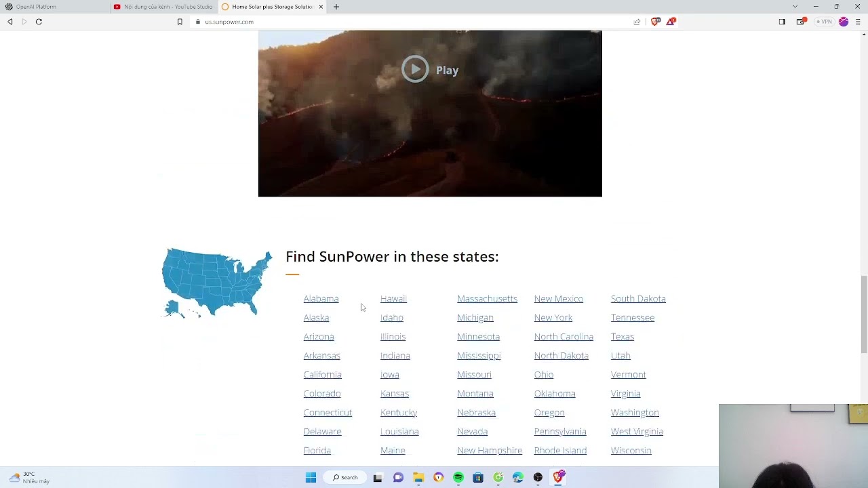Open Microsoft Edge from the taskbar
868x488 pixels.
(518, 477)
